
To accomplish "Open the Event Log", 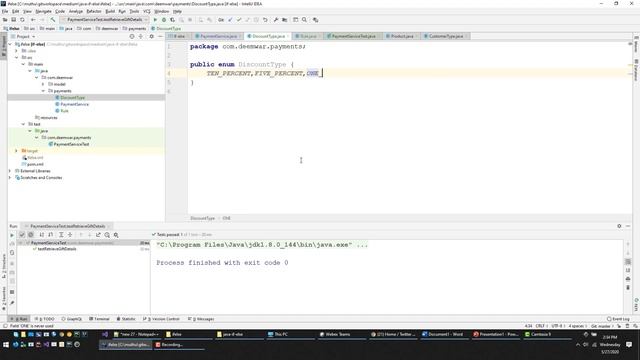I will point(618,319).
